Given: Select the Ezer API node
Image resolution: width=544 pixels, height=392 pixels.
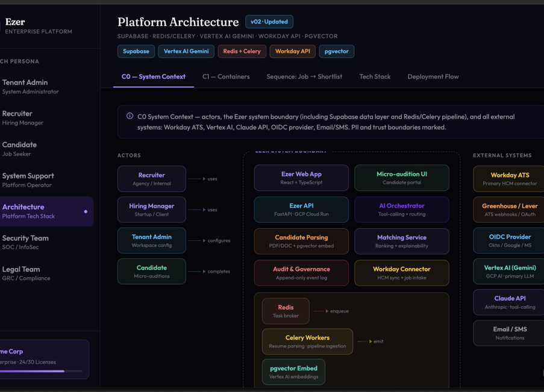Looking at the screenshot, I should click(x=301, y=210).
